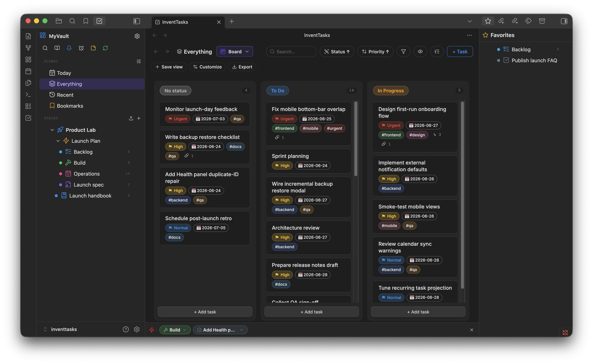The image size is (593, 364).
Task: Click the subtask tree layout icon in toolbar
Action: [437, 51]
